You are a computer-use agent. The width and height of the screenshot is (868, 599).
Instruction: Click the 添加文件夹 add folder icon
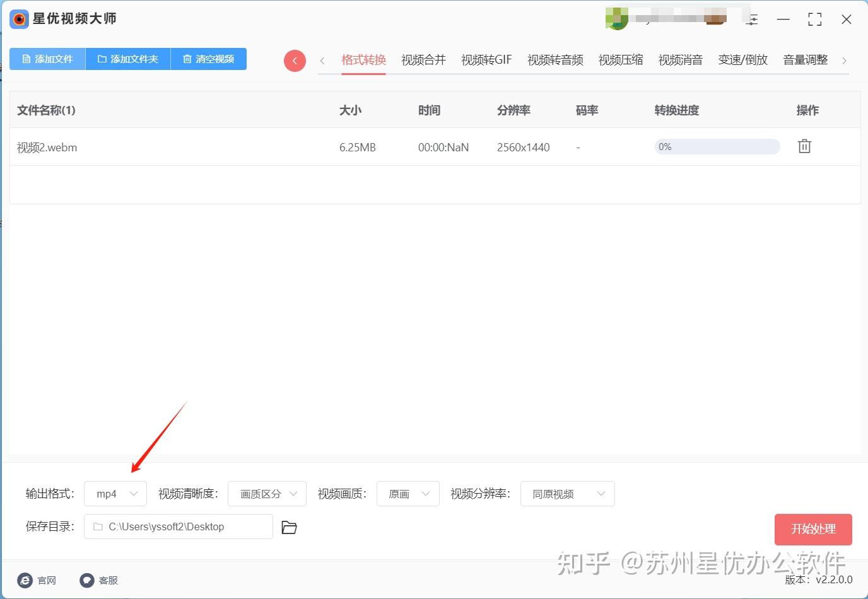coord(102,59)
